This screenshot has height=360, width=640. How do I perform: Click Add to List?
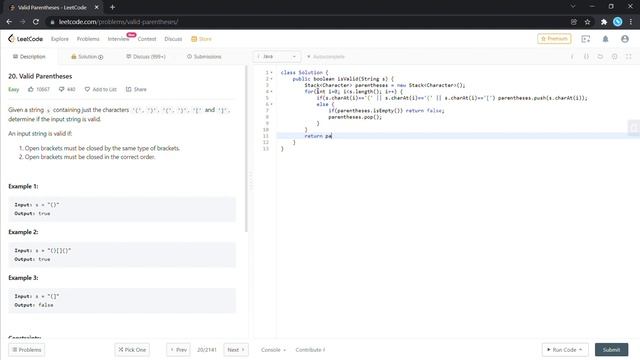coord(100,89)
